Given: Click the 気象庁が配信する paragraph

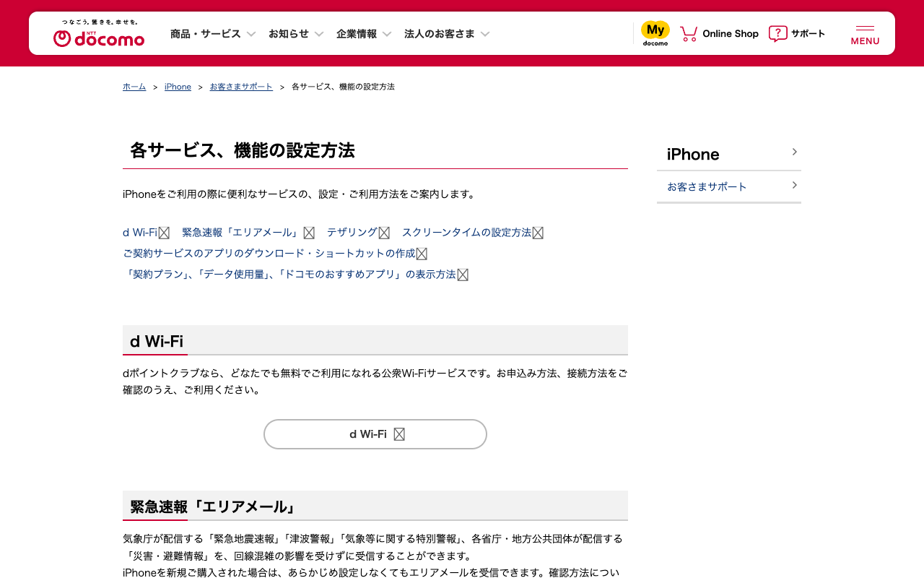Looking at the screenshot, I should 372,556.
